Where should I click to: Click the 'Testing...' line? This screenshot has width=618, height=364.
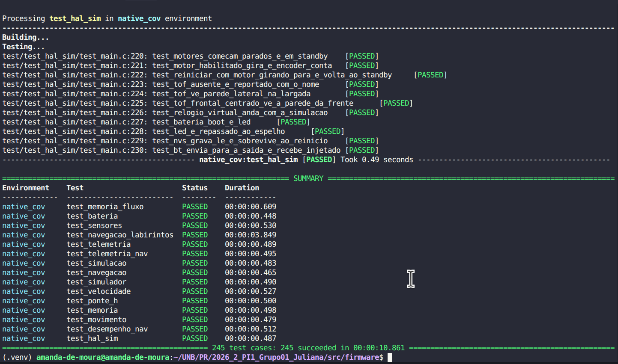click(24, 47)
